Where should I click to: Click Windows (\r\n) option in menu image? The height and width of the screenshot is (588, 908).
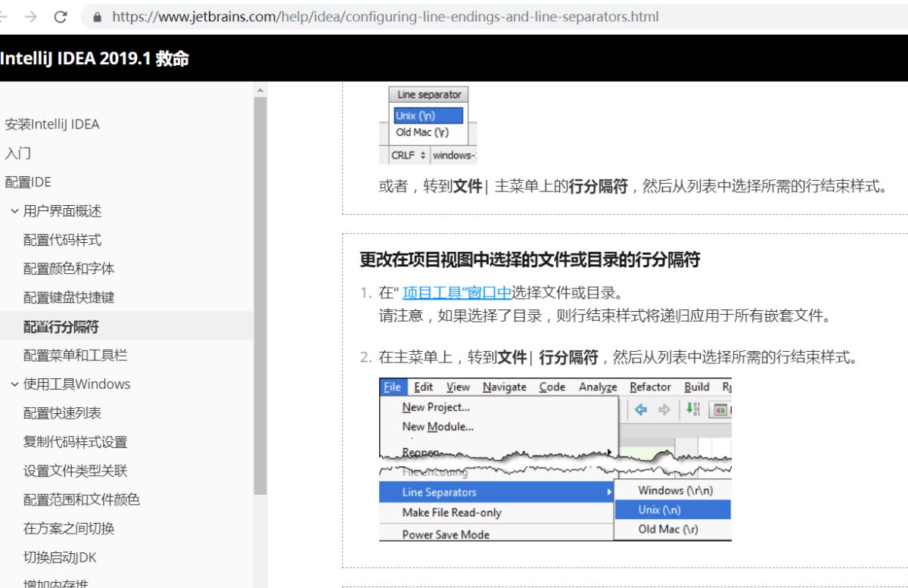(x=673, y=490)
